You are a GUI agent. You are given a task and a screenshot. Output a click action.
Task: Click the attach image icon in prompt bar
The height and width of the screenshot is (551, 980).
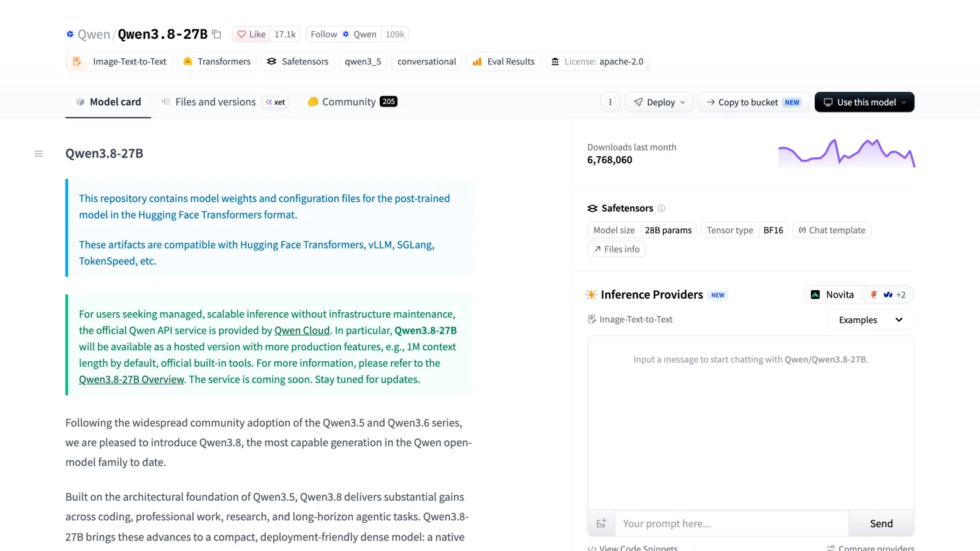click(x=601, y=523)
